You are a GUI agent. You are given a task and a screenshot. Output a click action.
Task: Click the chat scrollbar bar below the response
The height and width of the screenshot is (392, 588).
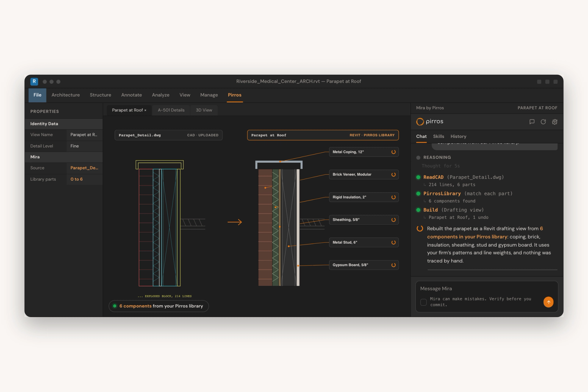[x=492, y=270]
